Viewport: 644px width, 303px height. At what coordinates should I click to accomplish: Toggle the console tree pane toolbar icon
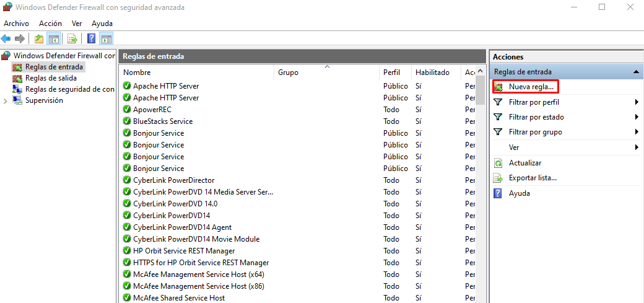click(53, 39)
